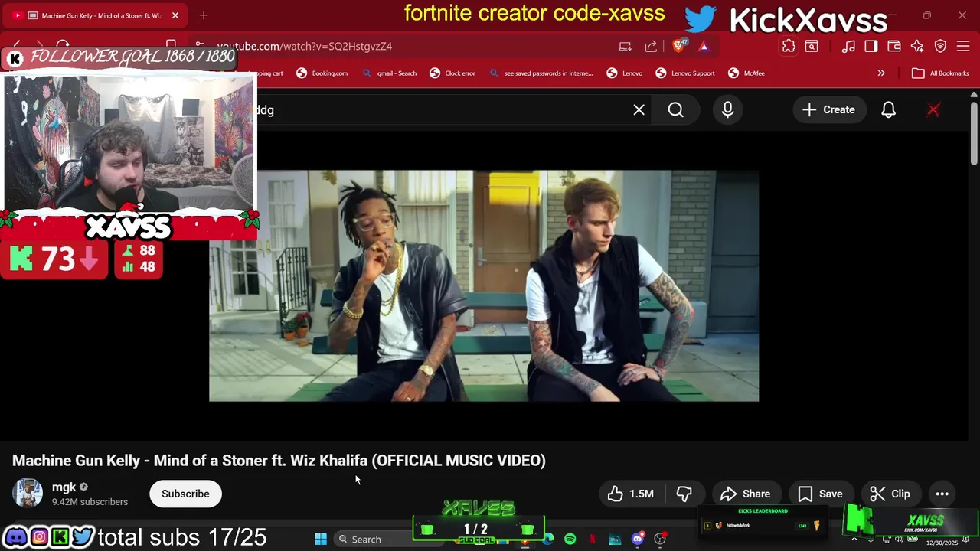
Task: Open the three-dot more actions button
Action: point(942,494)
